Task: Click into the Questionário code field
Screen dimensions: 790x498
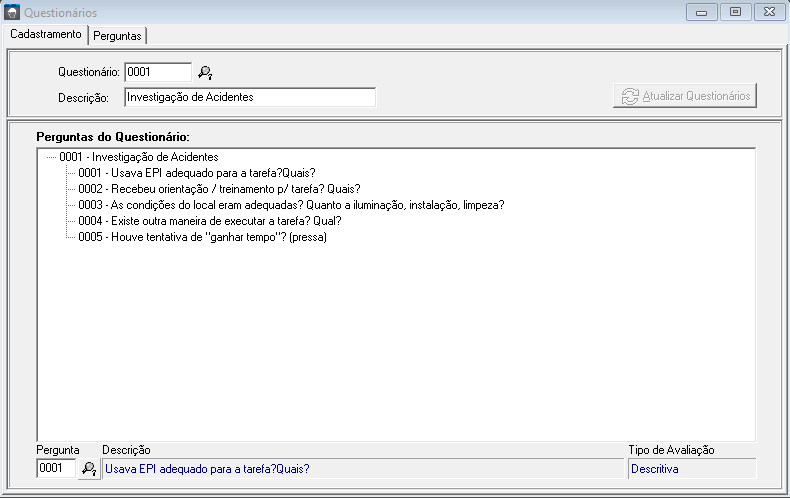Action: coord(157,72)
